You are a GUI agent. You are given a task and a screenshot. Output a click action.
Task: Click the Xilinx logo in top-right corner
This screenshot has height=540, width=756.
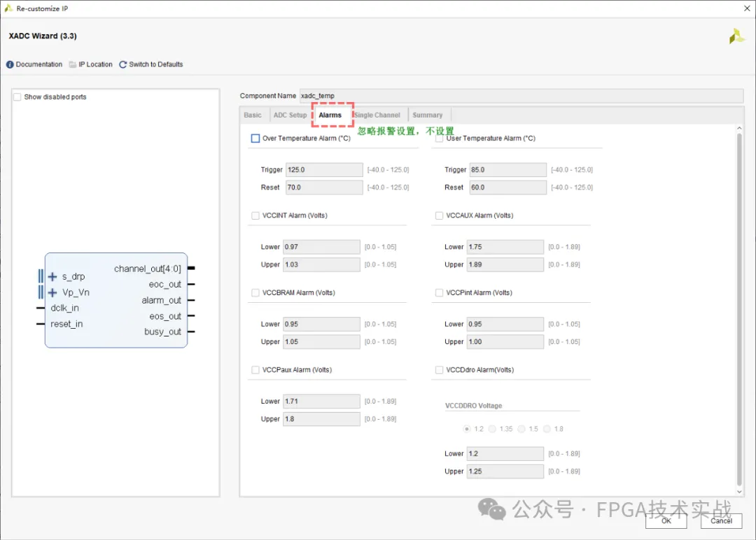coord(736,36)
